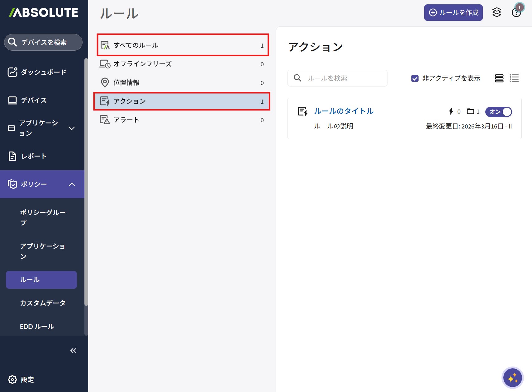Uncheck 非アクティブを表示 checkbox
The width and height of the screenshot is (532, 392).
point(415,78)
